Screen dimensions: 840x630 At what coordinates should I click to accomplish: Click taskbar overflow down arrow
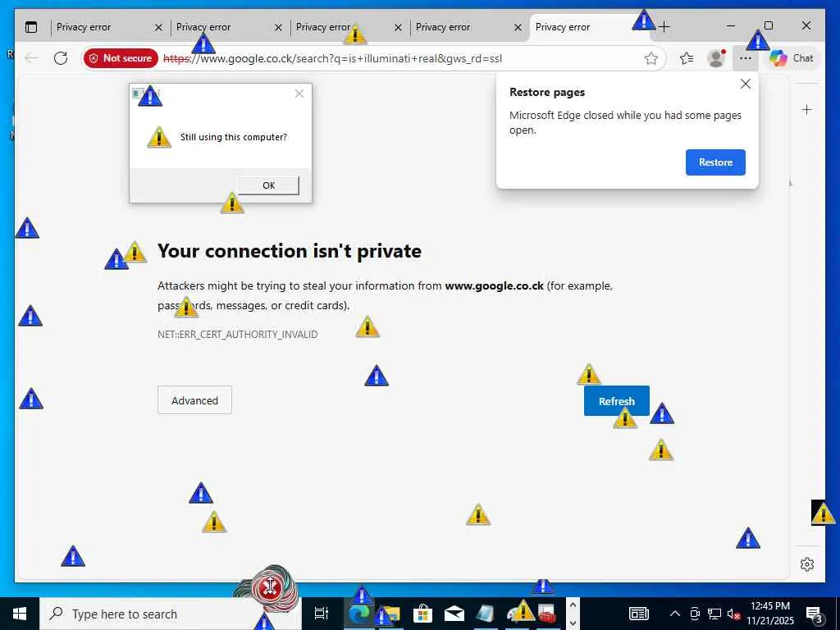(572, 623)
